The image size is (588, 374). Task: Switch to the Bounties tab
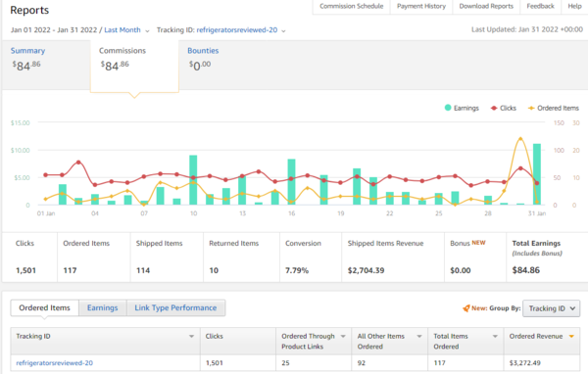tap(203, 51)
